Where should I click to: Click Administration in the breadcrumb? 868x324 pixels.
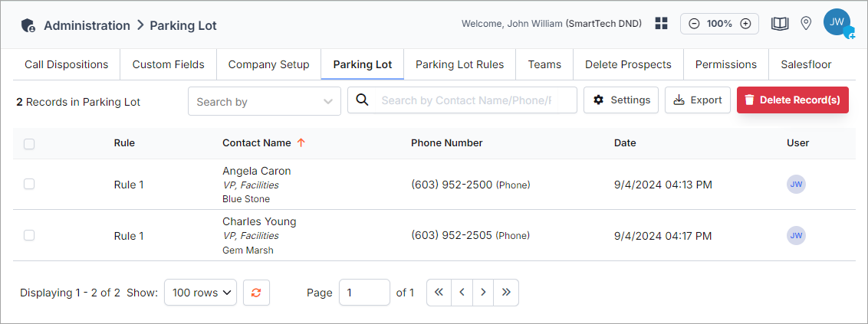(x=87, y=25)
